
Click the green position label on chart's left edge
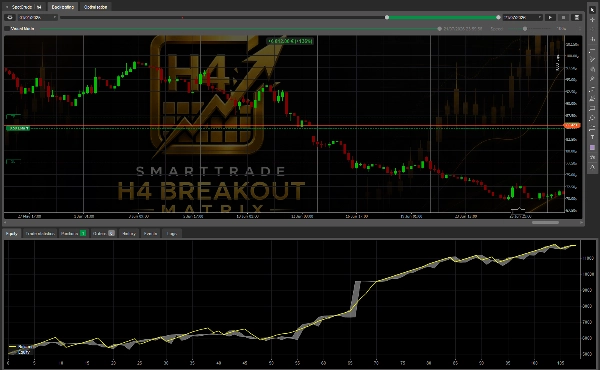(x=18, y=128)
